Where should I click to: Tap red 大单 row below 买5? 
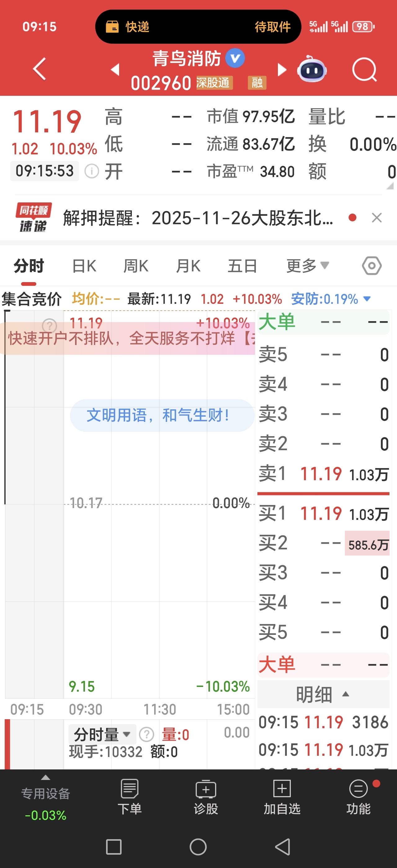[x=323, y=665]
